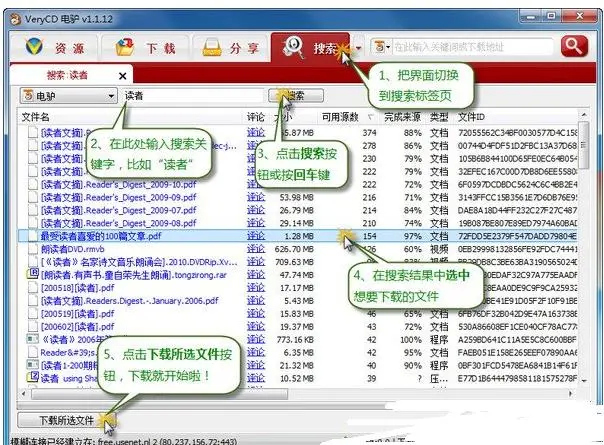Click the scroll down arrow of the results list
604x445 pixels.
pyautogui.click(x=584, y=381)
